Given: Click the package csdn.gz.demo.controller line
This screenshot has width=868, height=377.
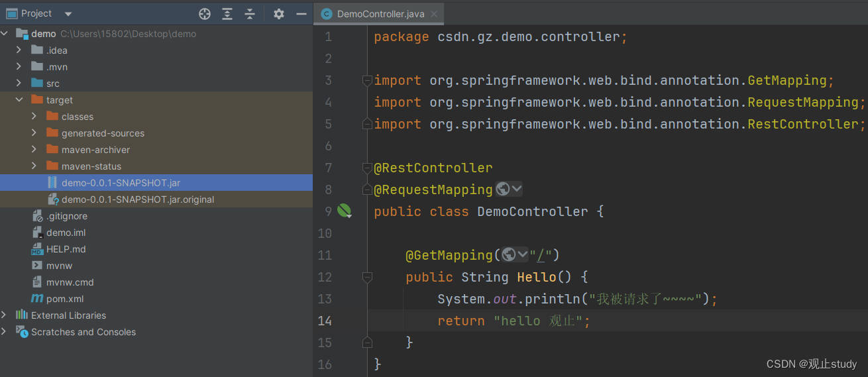Looking at the screenshot, I should tap(500, 37).
